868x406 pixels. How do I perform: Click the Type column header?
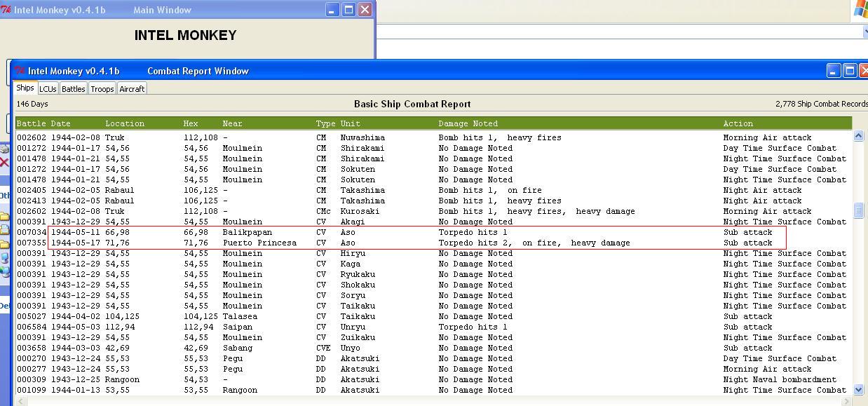(x=325, y=123)
